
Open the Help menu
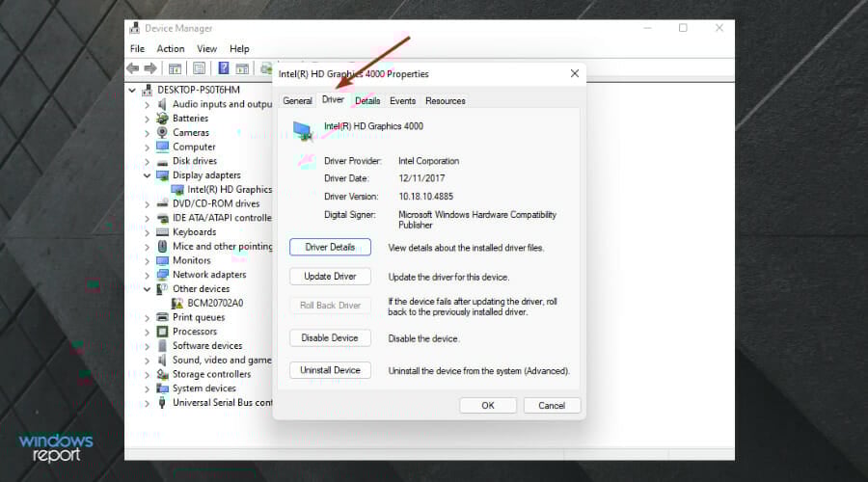pos(240,49)
